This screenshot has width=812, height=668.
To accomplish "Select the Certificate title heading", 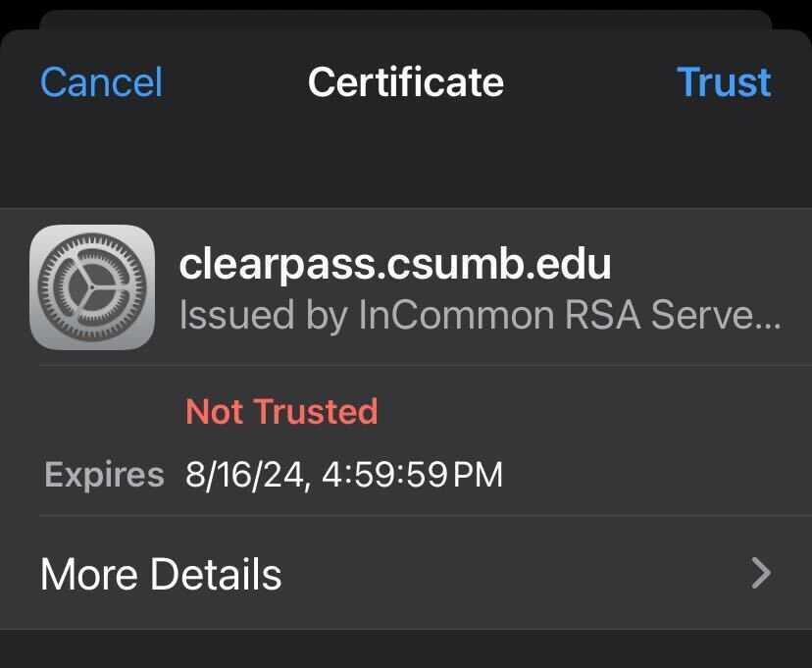I will (x=405, y=82).
